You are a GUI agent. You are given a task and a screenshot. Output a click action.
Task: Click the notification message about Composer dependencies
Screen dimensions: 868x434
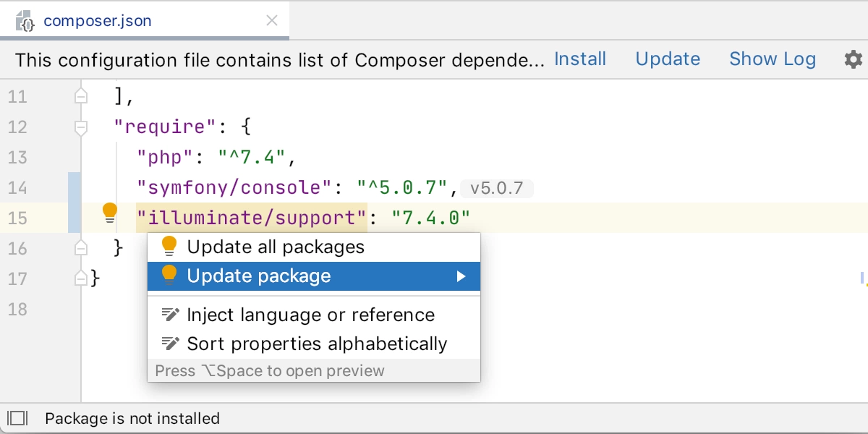click(280, 60)
